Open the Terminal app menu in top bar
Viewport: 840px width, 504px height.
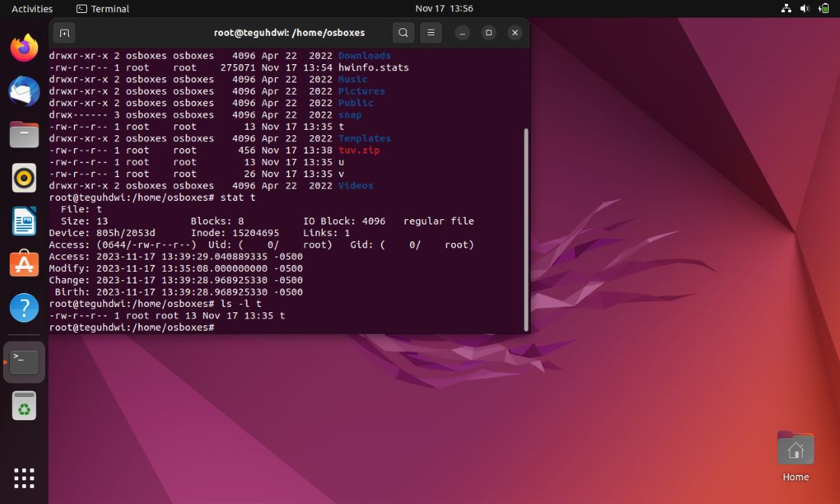(x=103, y=8)
